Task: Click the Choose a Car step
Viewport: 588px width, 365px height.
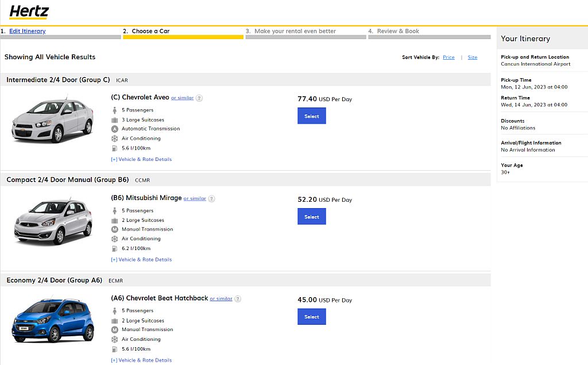Action: [x=150, y=31]
